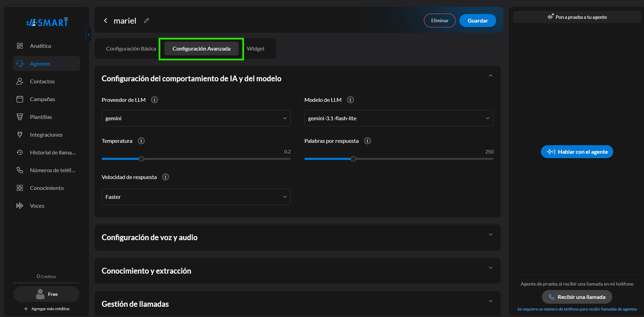Screen dimensions: 644x317
Task: Click the plus icon for Agregar más créditos
Action: tap(26, 309)
